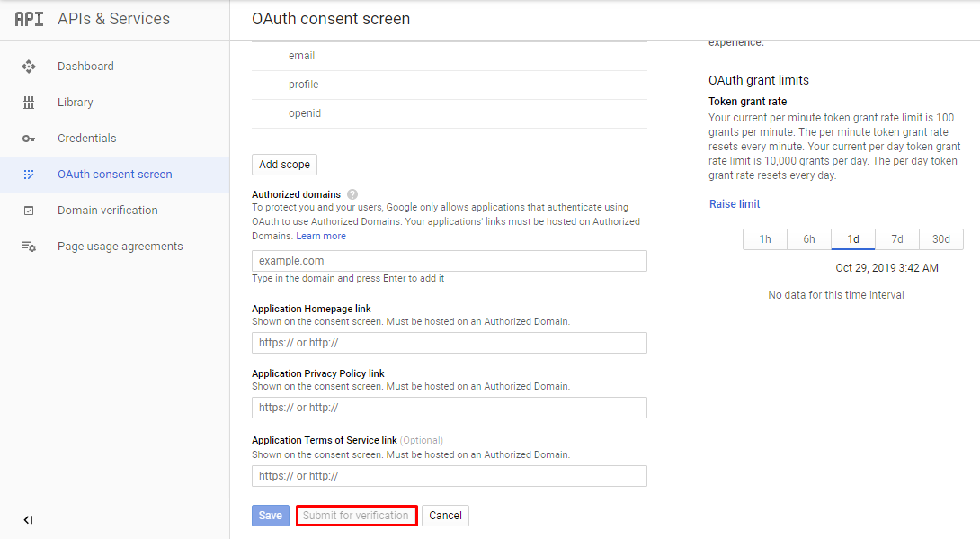Click the Domain verification checkbox icon

(29, 211)
